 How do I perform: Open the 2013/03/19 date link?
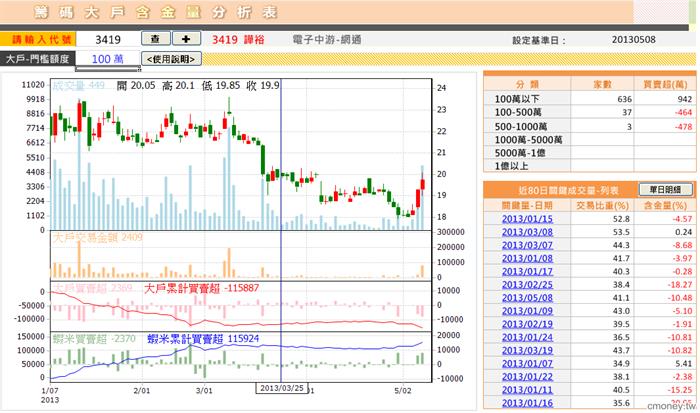(527, 350)
